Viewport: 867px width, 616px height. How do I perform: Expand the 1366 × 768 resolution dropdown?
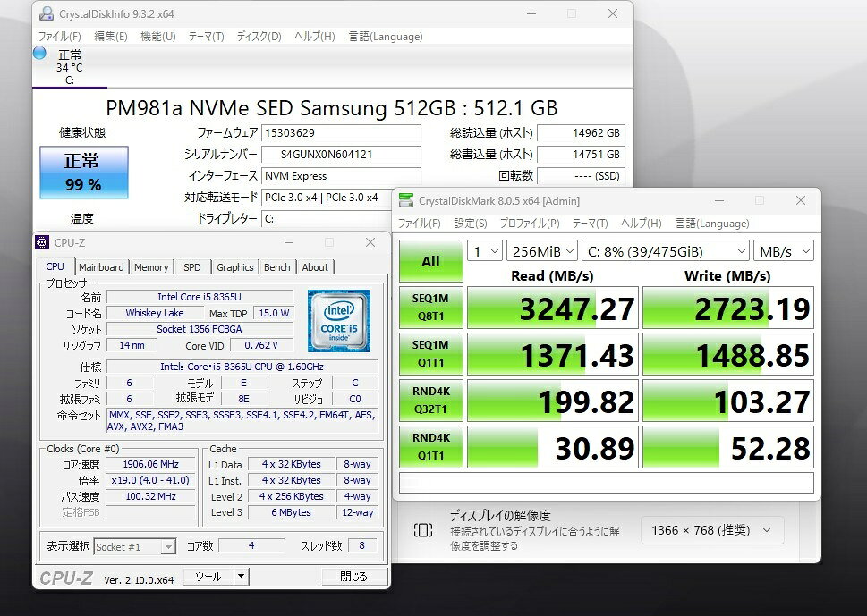coord(711,530)
